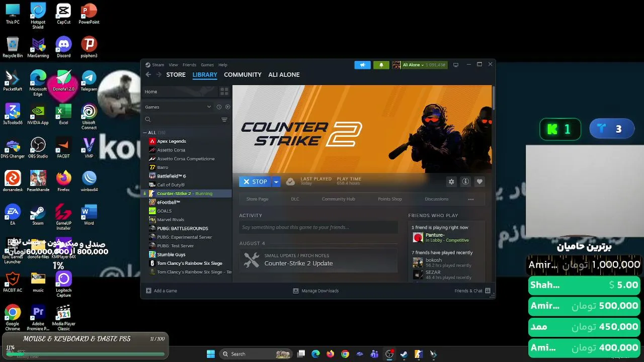
Task: Switch to the STORE tab
Action: coord(176,74)
